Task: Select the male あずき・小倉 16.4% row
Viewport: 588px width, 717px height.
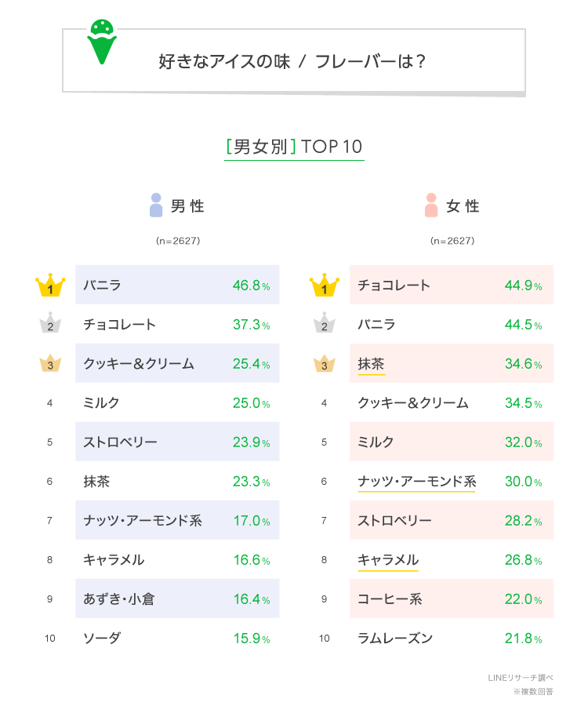Action: click(x=177, y=599)
